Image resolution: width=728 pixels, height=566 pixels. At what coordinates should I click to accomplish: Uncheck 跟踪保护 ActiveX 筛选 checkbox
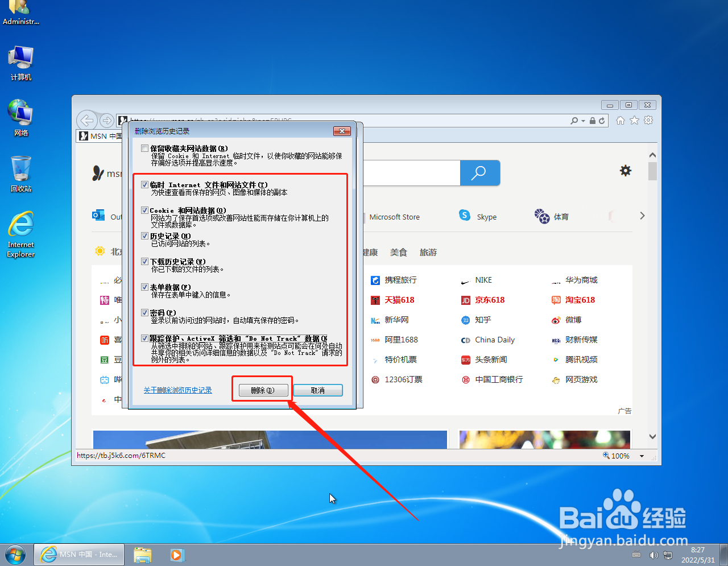(x=145, y=338)
